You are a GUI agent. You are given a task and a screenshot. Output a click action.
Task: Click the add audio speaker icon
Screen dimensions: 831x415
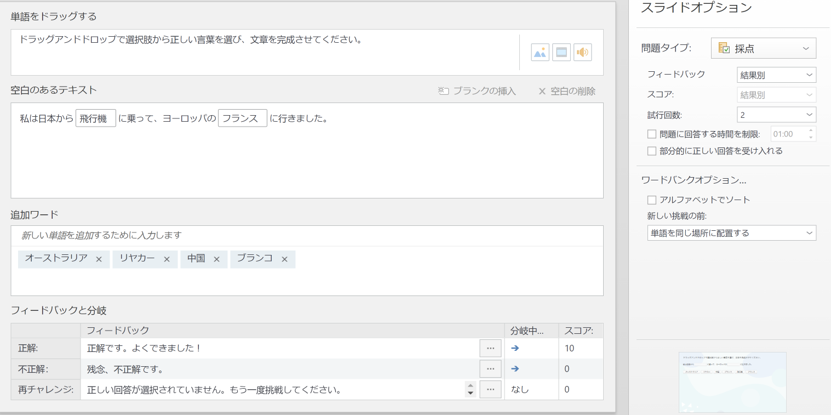pyautogui.click(x=582, y=52)
